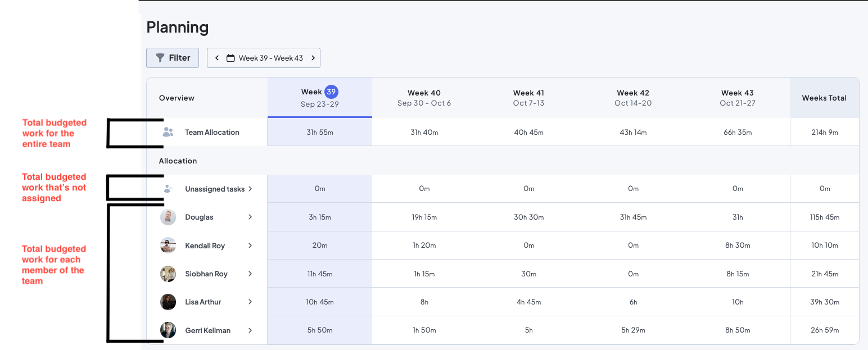Click Lisa Arthur Week 41 cell 4h 45m

click(528, 302)
